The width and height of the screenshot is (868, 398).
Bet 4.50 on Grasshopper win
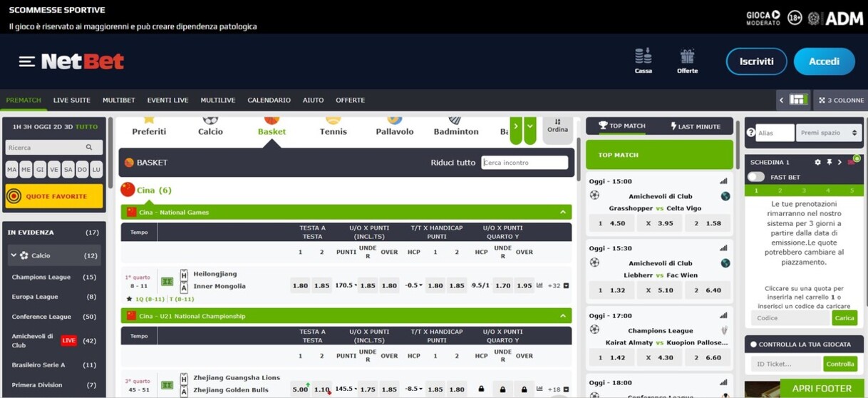click(612, 223)
